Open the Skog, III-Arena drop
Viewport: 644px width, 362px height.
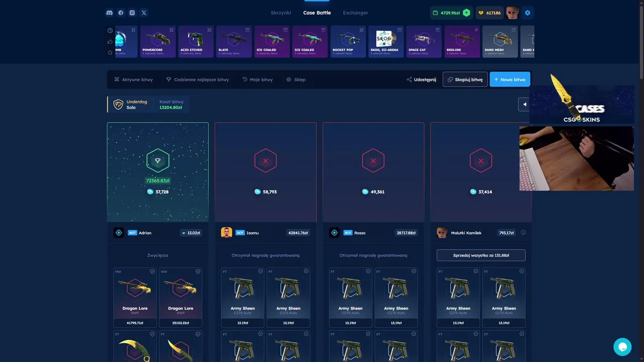pyautogui.click(x=386, y=41)
